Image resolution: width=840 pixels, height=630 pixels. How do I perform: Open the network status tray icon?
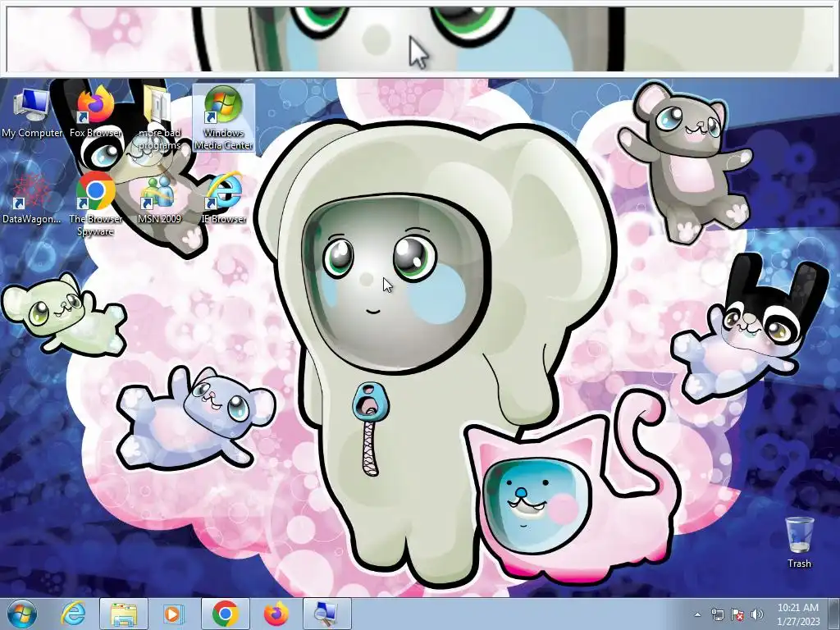(x=717, y=614)
